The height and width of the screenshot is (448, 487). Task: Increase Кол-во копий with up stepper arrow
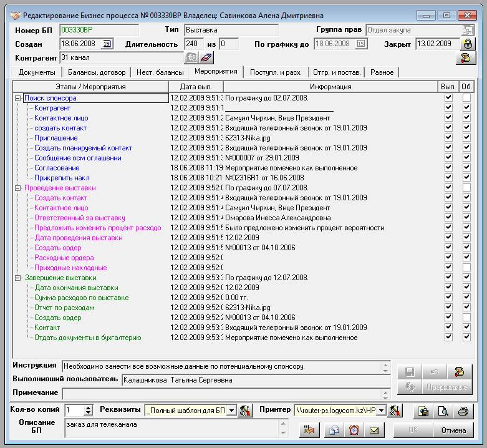pyautogui.click(x=88, y=407)
